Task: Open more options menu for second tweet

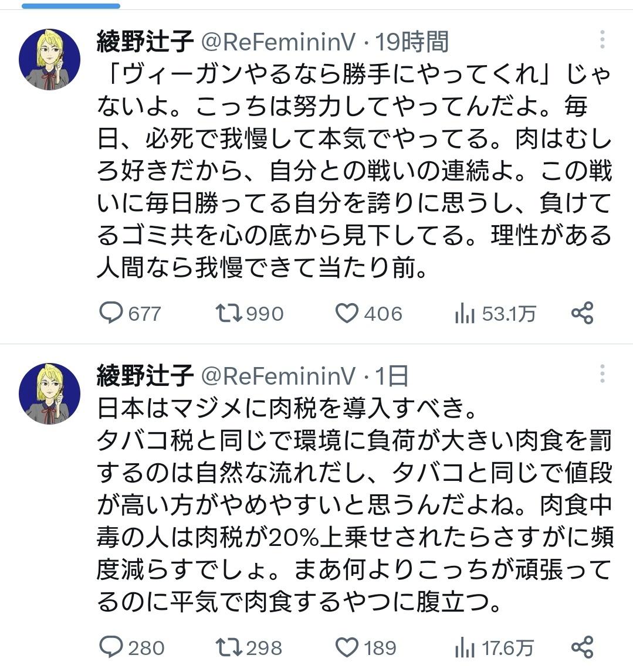Action: pos(602,374)
